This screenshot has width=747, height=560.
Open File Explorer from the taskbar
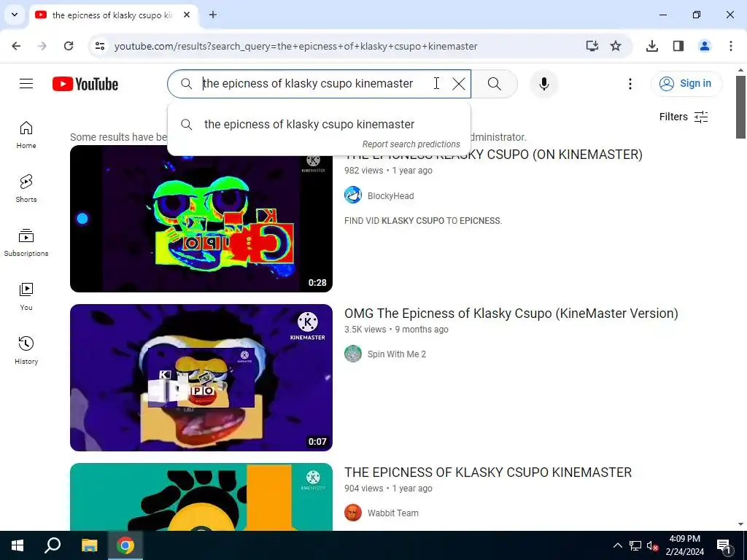[89, 545]
